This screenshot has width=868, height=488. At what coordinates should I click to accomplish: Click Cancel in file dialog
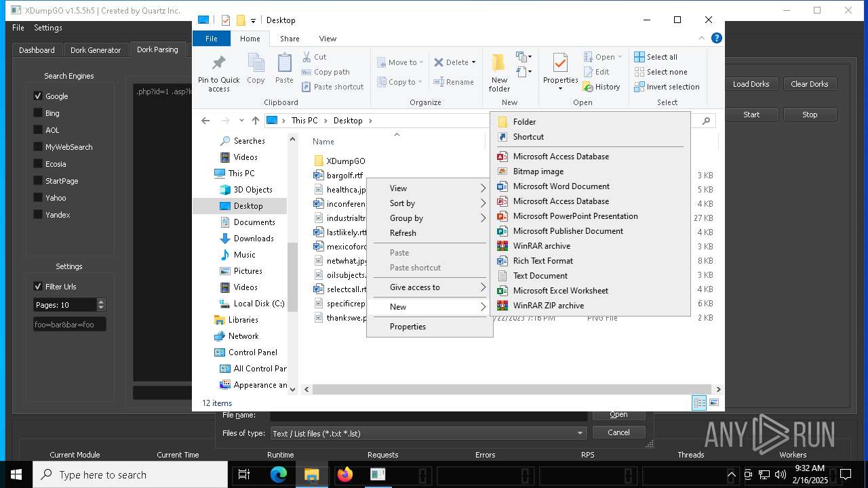pos(618,432)
